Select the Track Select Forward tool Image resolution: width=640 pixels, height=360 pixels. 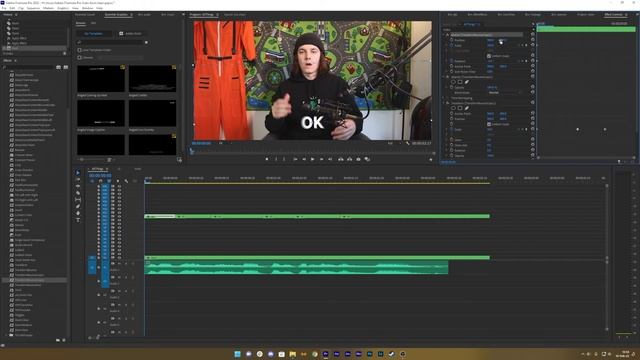(x=78, y=179)
